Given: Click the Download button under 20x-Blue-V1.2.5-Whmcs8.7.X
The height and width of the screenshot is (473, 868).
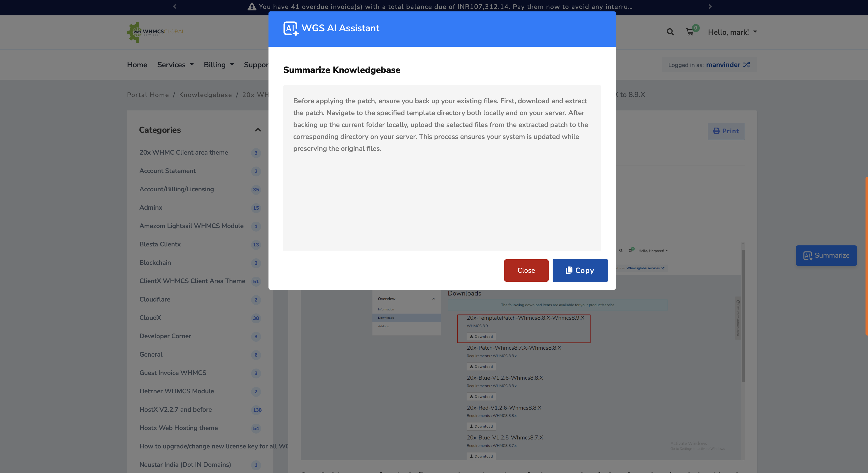Looking at the screenshot, I should click(x=481, y=456).
